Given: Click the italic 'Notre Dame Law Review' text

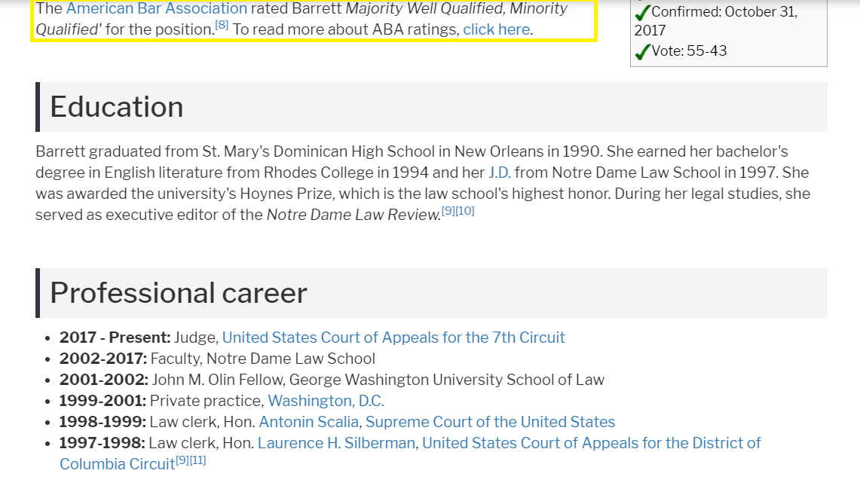Looking at the screenshot, I should coord(353,215).
